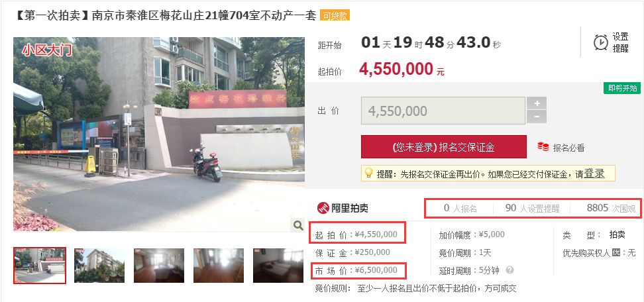The image size is (644, 302).
Task: Select the fifth bedroom thumbnail
Action: click(x=278, y=266)
